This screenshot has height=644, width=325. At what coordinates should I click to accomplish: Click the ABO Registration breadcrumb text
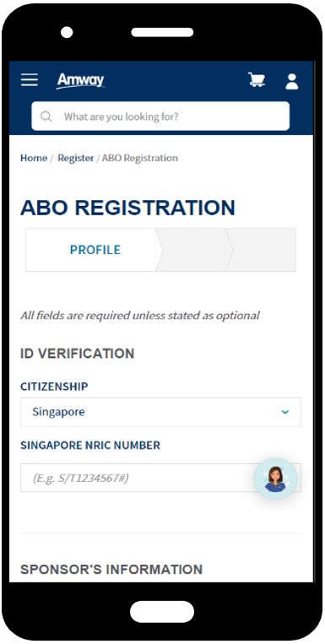click(139, 158)
